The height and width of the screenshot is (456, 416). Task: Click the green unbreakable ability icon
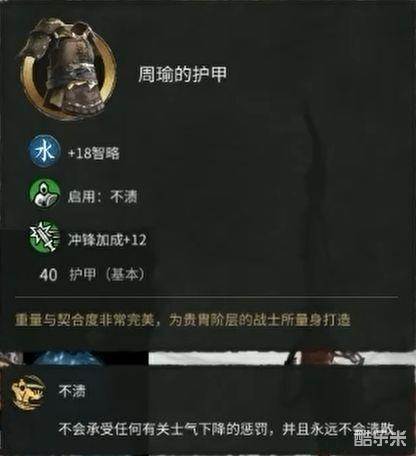45,196
